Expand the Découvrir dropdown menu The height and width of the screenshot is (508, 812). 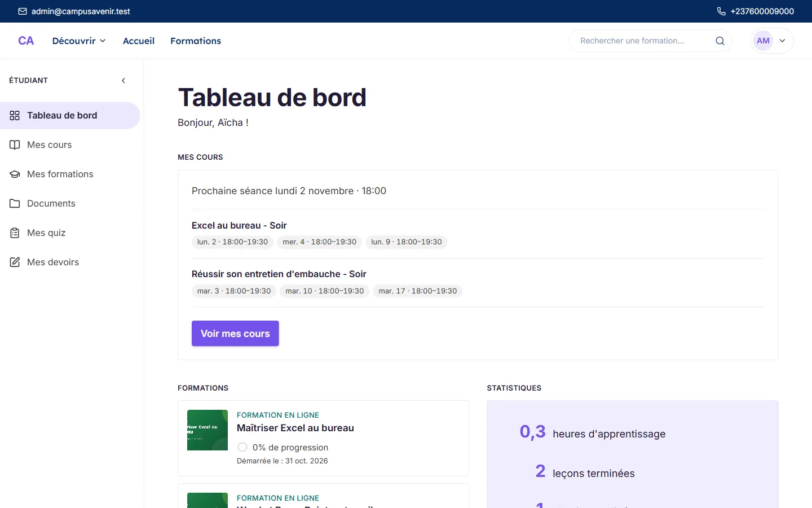click(79, 41)
